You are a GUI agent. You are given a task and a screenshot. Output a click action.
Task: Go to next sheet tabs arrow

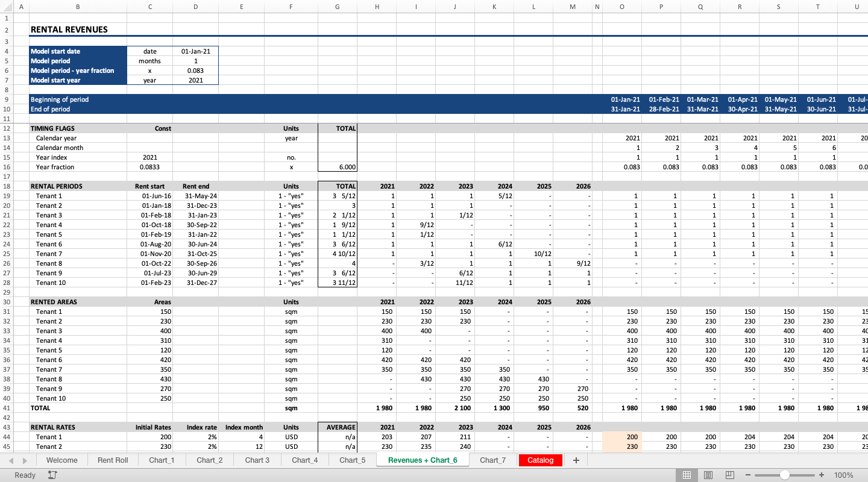coord(25,460)
